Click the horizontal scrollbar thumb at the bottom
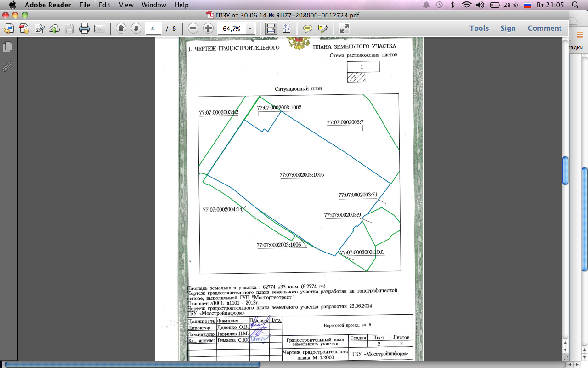 point(132,364)
